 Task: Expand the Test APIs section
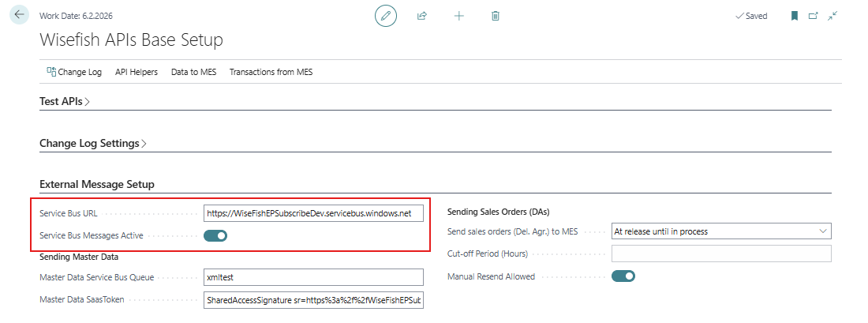65,101
